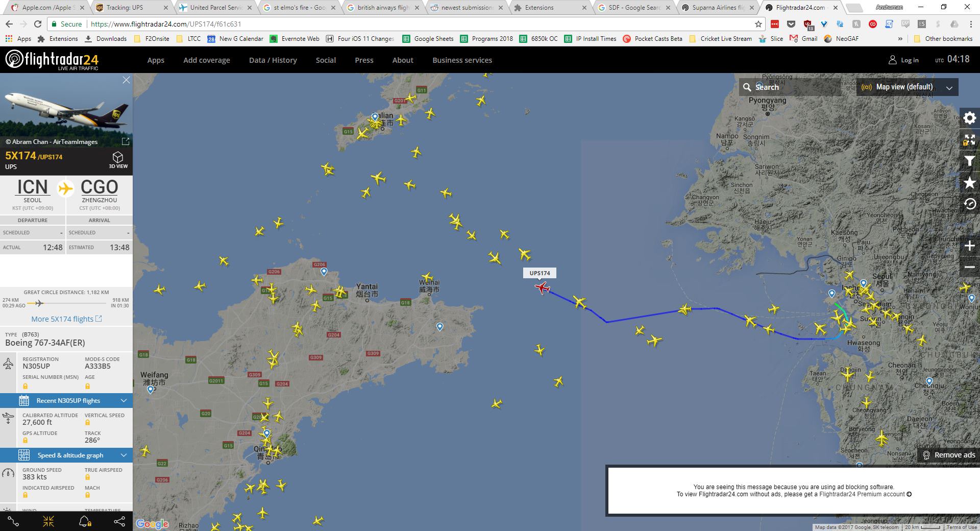Open the LTCC bookmarks folder
The image size is (980, 531).
(x=188, y=39)
